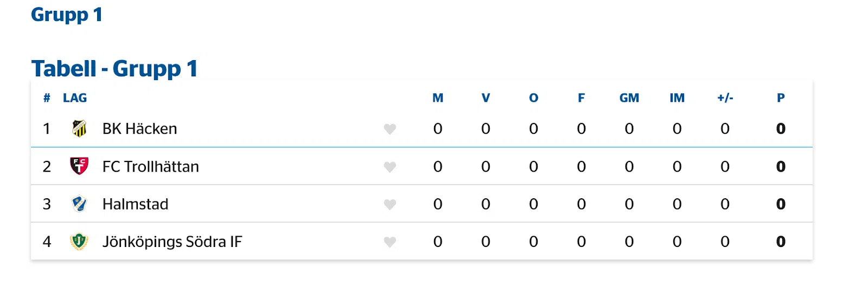Toggle the heart for FC Trollhättan
This screenshot has width=868, height=299.
pyautogui.click(x=390, y=167)
